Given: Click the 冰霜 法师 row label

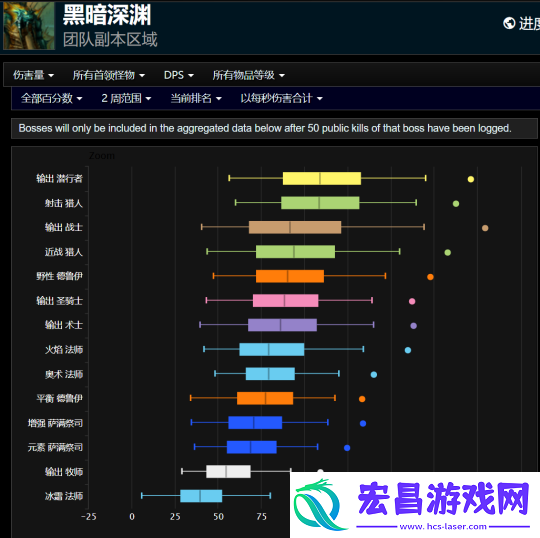Looking at the screenshot, I should click(x=64, y=496).
